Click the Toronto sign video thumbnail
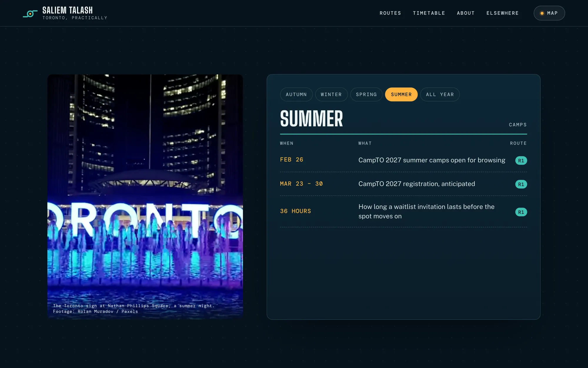This screenshot has width=588, height=368. click(145, 197)
